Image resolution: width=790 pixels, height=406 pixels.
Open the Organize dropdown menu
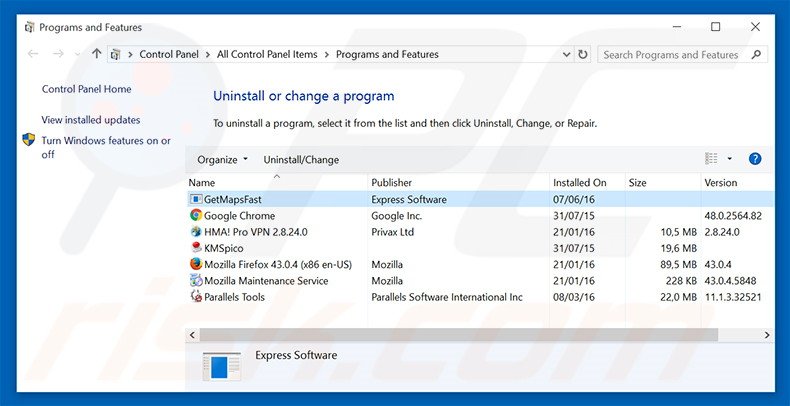click(x=223, y=160)
